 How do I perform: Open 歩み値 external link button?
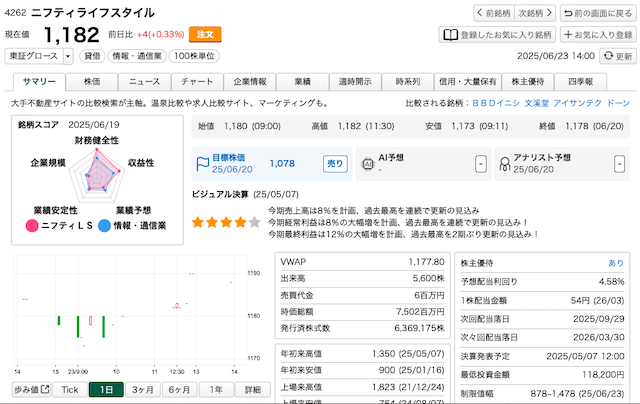[31, 390]
